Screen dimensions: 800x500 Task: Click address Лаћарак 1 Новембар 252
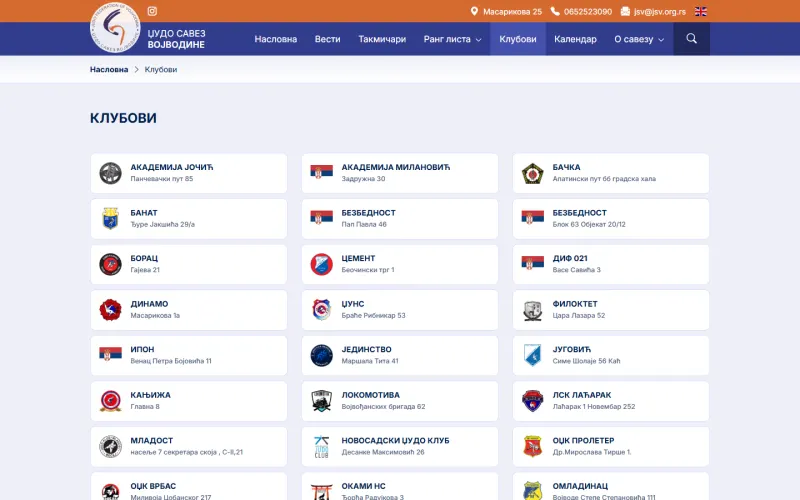click(x=594, y=407)
